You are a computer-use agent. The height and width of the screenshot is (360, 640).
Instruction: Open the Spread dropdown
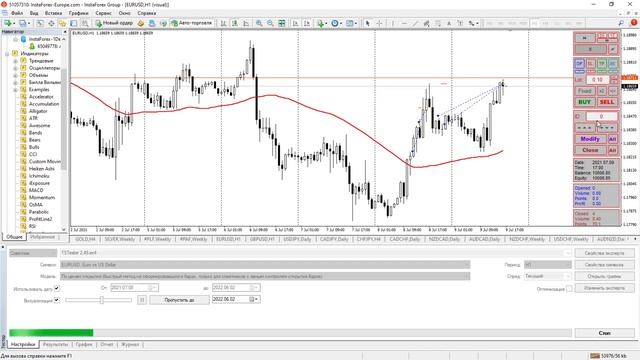pos(547,276)
